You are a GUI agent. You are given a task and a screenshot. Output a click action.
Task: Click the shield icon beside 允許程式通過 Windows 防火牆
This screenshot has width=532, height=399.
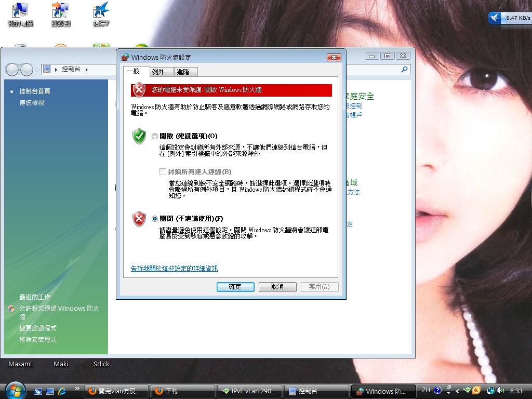pyautogui.click(x=11, y=309)
